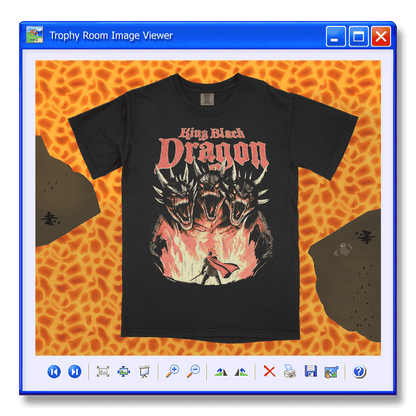Zoom in on the image
The width and height of the screenshot is (416, 416).
pyautogui.click(x=173, y=371)
